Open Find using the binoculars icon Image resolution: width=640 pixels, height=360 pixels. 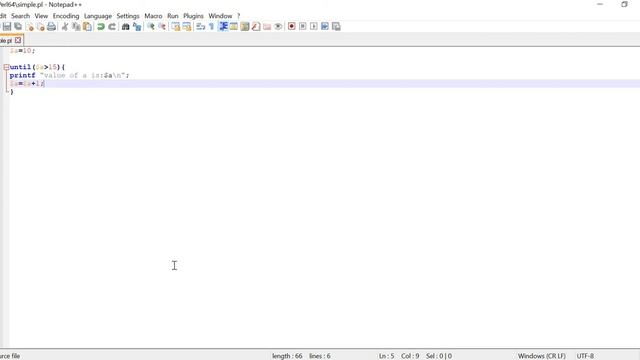pyautogui.click(x=125, y=27)
